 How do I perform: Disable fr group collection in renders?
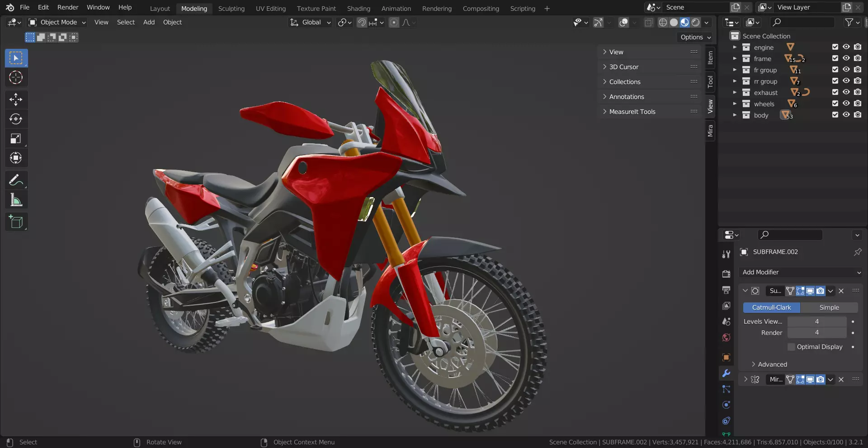(858, 70)
